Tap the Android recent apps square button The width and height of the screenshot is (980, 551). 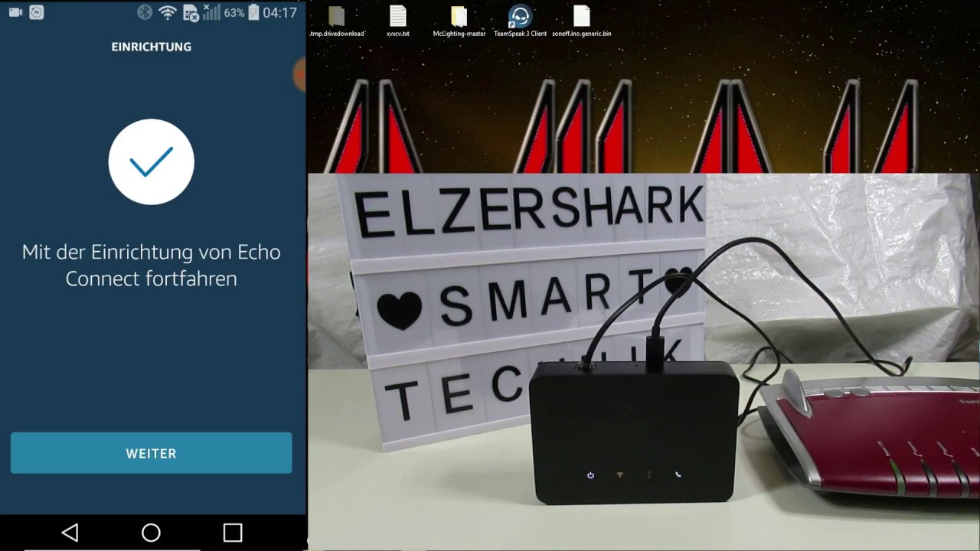pos(233,533)
